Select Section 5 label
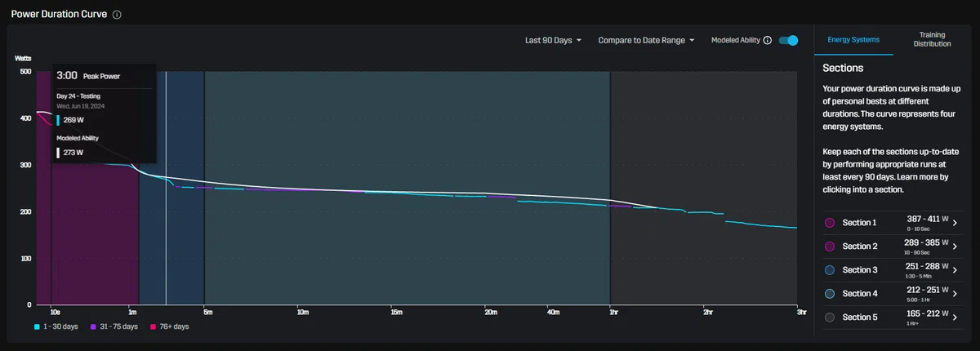 (x=859, y=317)
